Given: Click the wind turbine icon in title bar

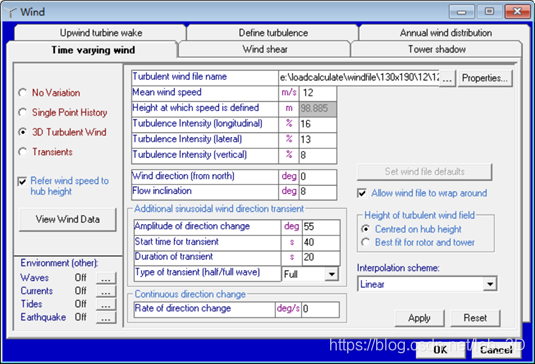Looking at the screenshot, I should (x=11, y=12).
